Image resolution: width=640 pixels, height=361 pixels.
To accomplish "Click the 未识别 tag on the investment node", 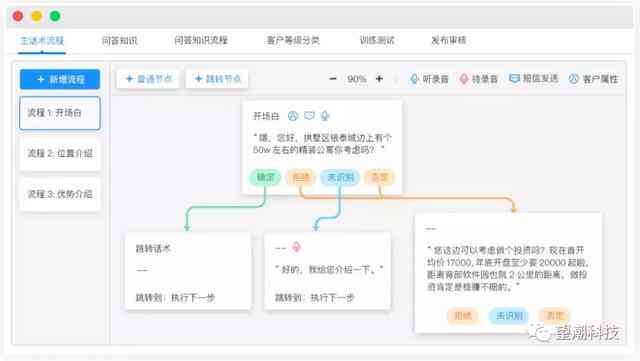I will [x=509, y=316].
